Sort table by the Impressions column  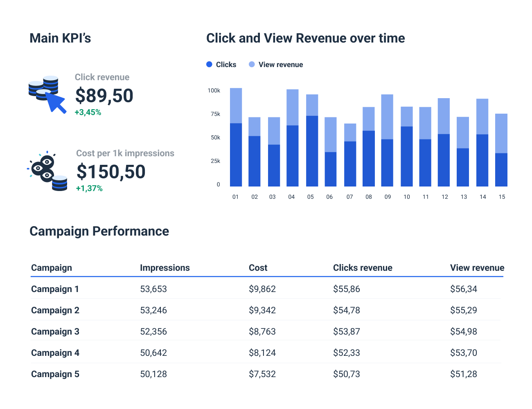165,267
